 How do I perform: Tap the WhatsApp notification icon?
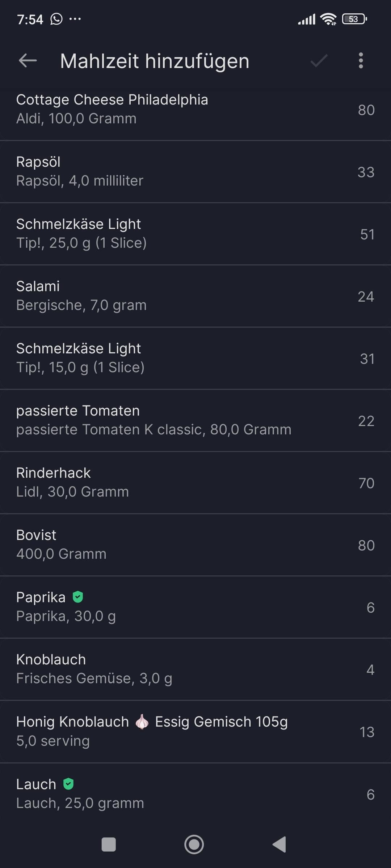tap(56, 19)
